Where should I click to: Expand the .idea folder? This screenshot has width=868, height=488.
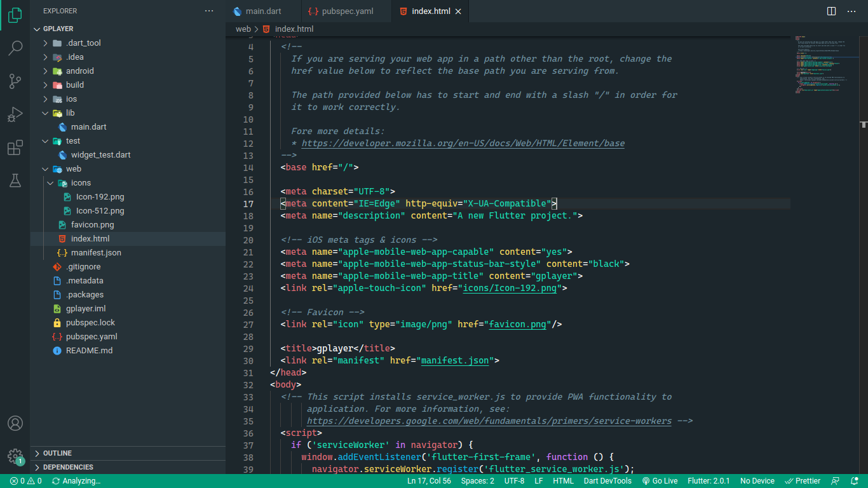(x=46, y=57)
